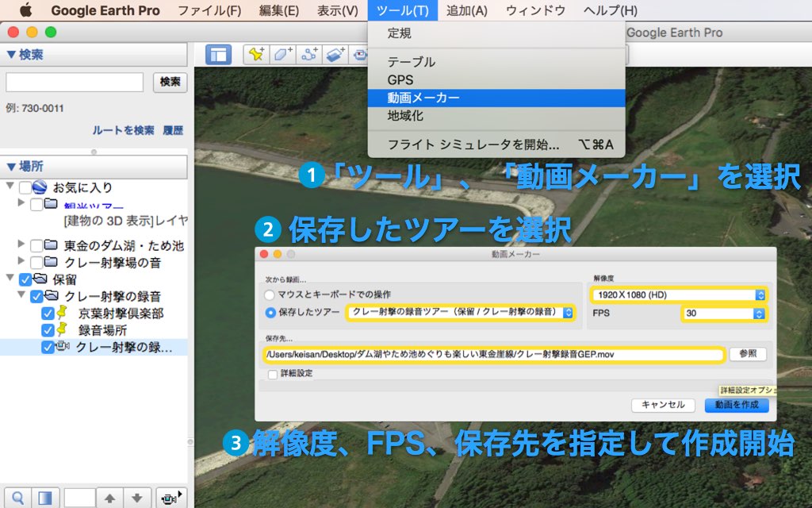
Task: Click the gradient opacity icon below Places panel
Action: [45, 498]
